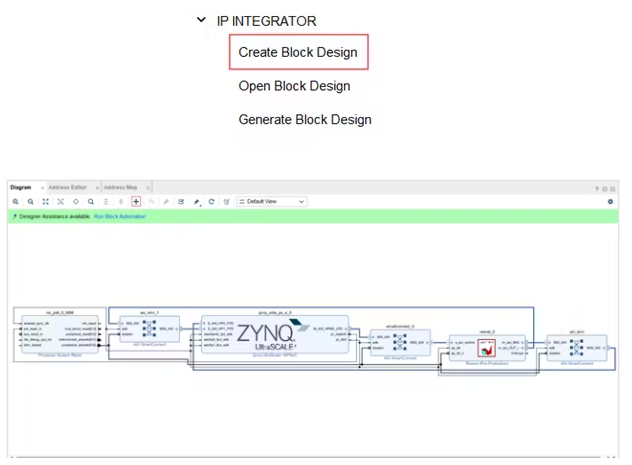
Task: Close the Address Editor tab
Action: coord(97,188)
